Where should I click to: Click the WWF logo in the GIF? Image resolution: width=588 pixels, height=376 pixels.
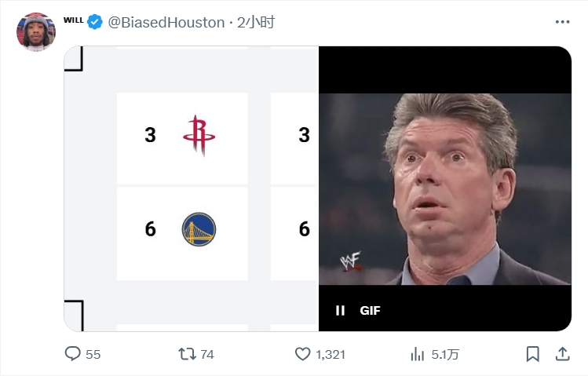(x=350, y=263)
